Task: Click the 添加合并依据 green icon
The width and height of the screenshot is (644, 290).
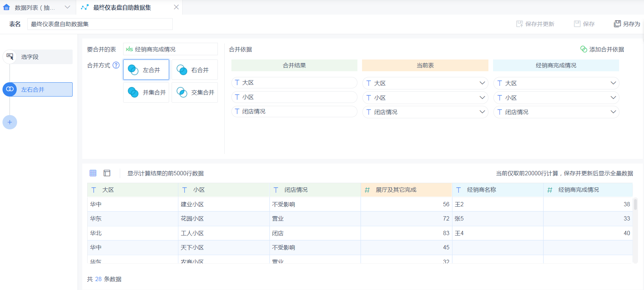Action: [583, 49]
